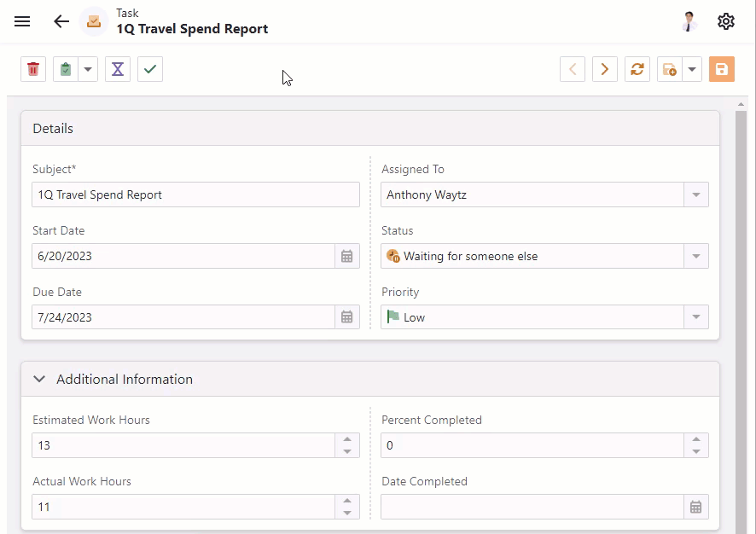This screenshot has width=756, height=534.
Task: Decrease Estimated Work Hours with down arrow
Action: [347, 451]
